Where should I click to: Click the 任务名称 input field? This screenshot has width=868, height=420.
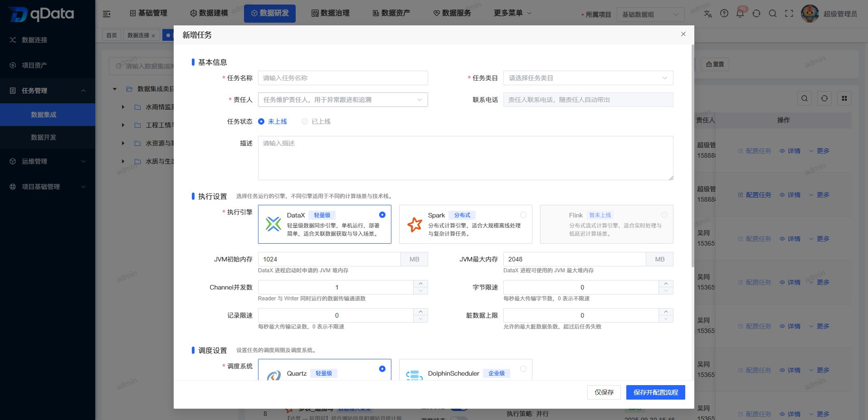tap(343, 78)
